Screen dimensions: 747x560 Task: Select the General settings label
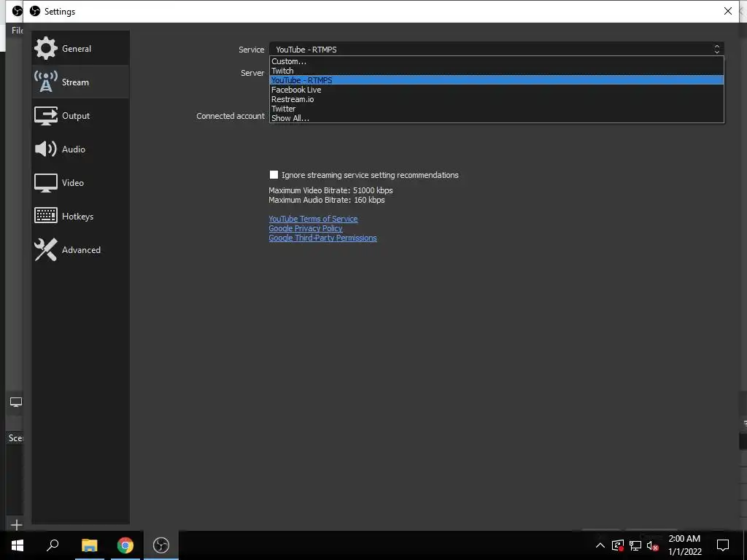pyautogui.click(x=76, y=49)
